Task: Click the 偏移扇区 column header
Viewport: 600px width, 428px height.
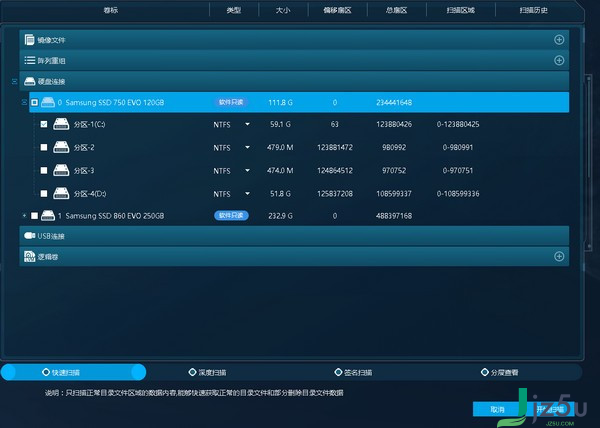Action: 337,10
